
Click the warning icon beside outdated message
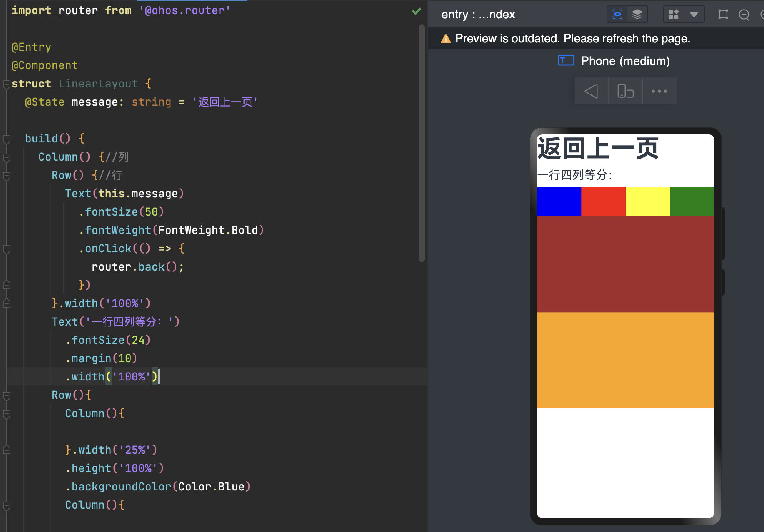pyautogui.click(x=446, y=39)
